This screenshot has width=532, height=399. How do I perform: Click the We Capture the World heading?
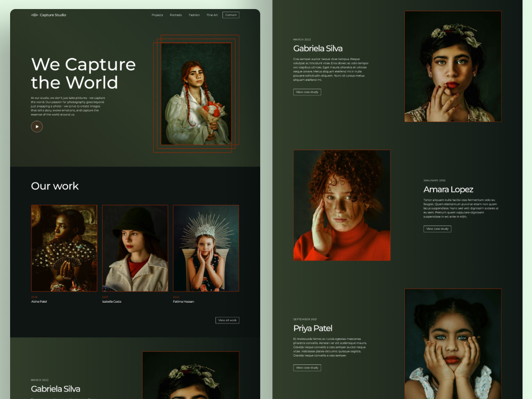84,73
